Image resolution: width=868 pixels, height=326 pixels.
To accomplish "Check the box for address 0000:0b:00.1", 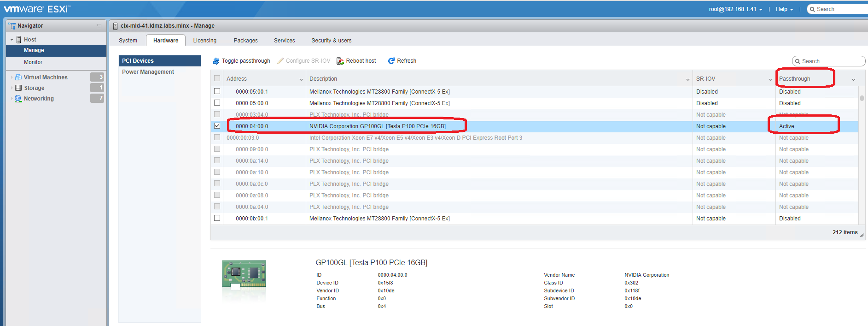I will 217,218.
